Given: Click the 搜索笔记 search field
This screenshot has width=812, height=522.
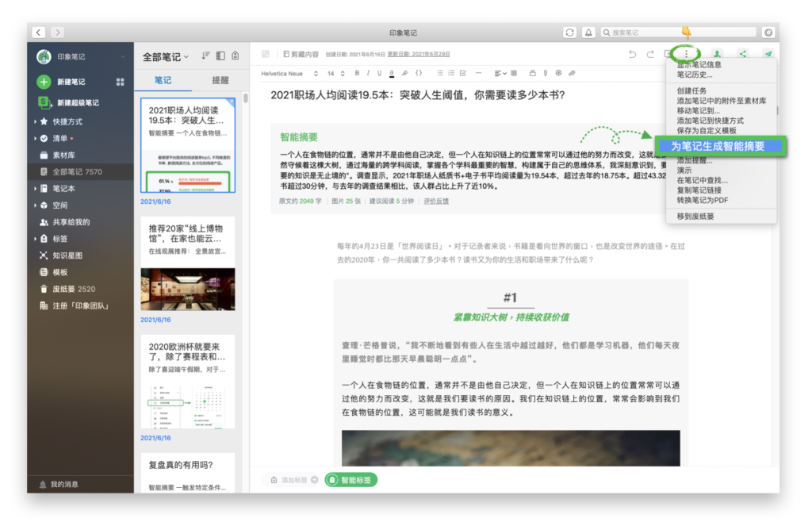Looking at the screenshot, I should pyautogui.click(x=679, y=32).
